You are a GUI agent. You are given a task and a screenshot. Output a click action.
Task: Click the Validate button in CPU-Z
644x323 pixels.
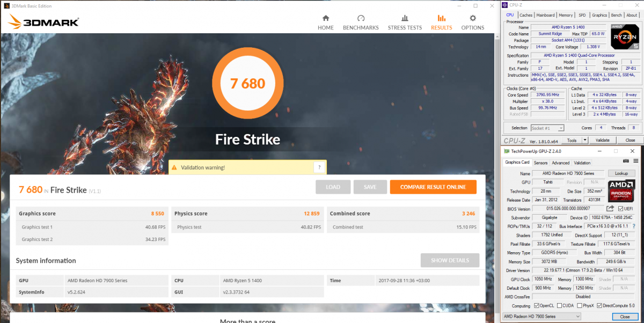tap(603, 141)
